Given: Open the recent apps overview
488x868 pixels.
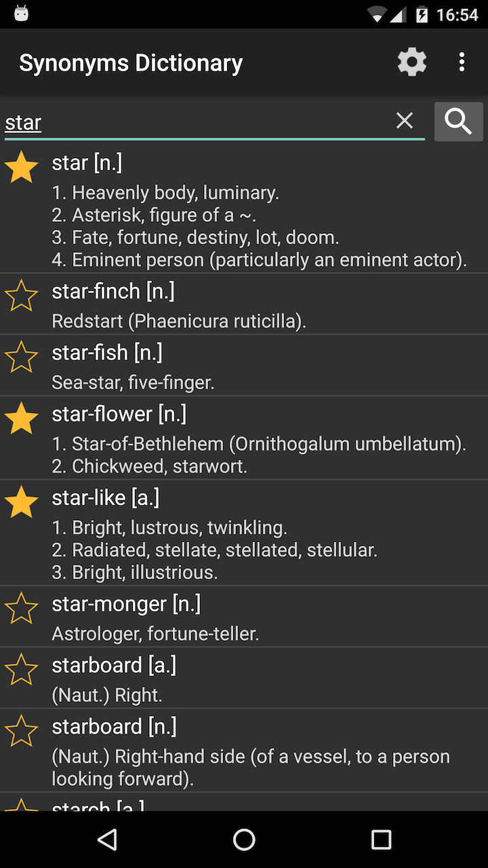Looking at the screenshot, I should pos(381,840).
